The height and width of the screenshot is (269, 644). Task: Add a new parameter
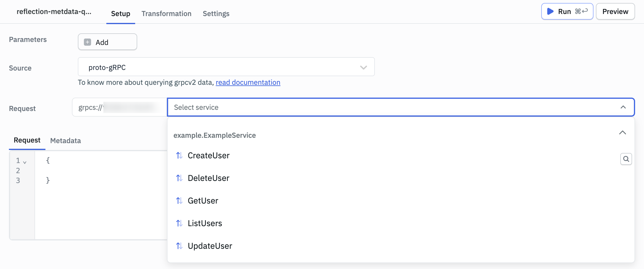[x=107, y=42]
